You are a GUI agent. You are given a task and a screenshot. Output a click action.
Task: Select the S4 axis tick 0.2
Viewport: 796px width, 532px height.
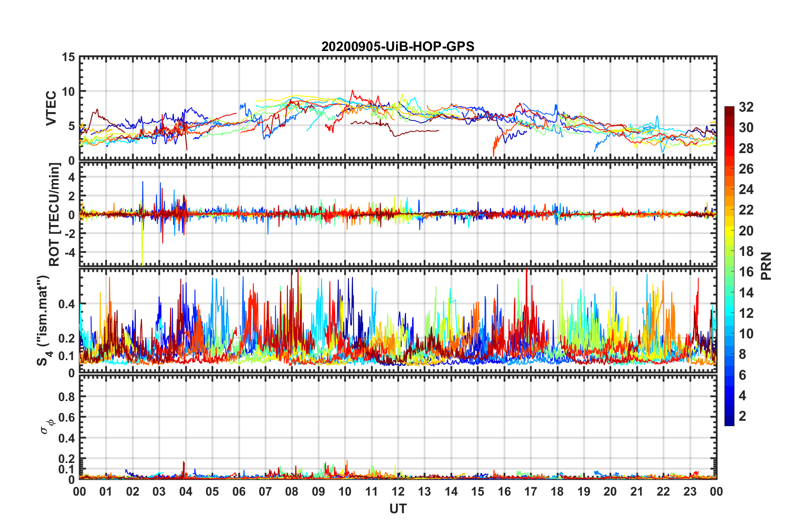tap(67, 338)
